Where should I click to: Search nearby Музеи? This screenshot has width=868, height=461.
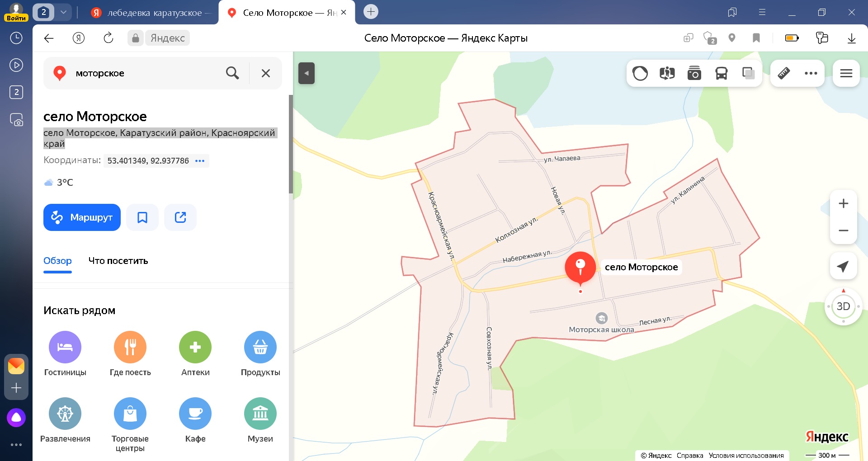pos(260,420)
